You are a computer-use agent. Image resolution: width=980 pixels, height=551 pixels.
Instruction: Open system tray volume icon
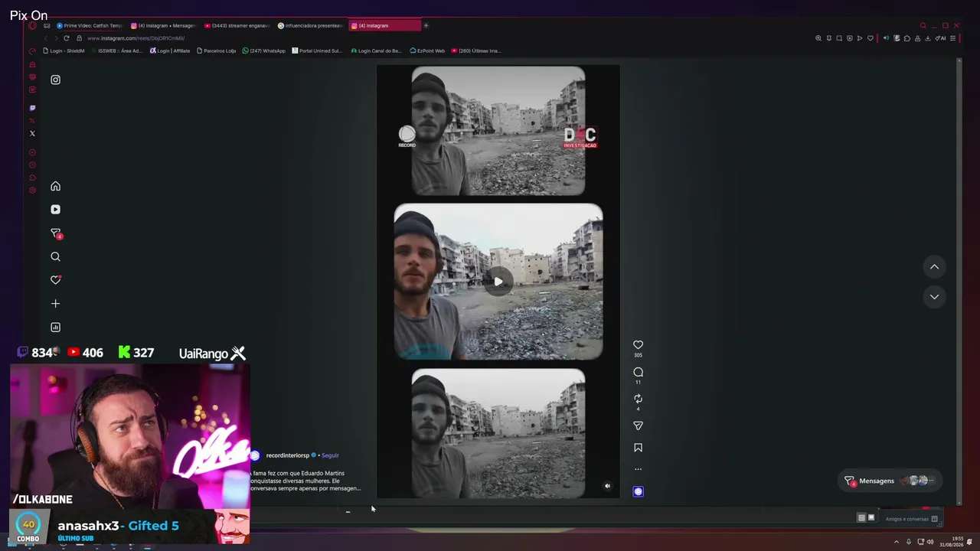[930, 542]
